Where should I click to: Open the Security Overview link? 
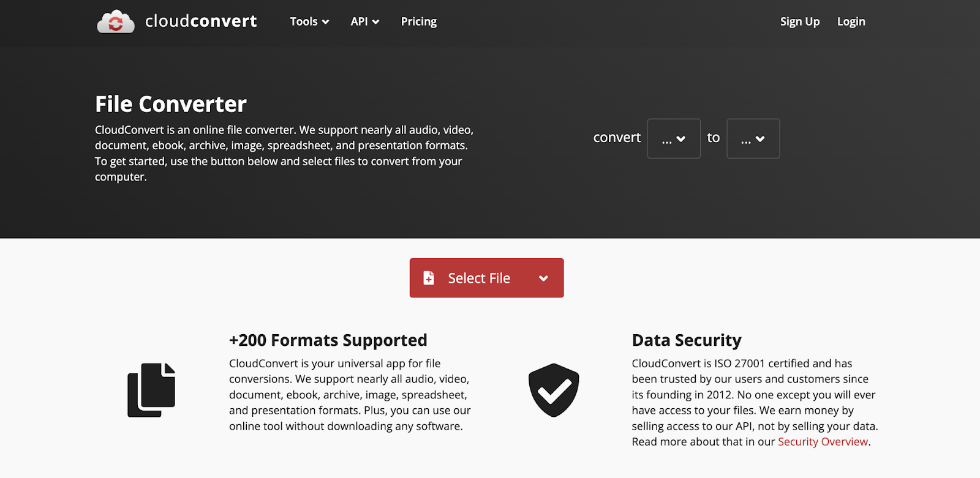(x=823, y=442)
